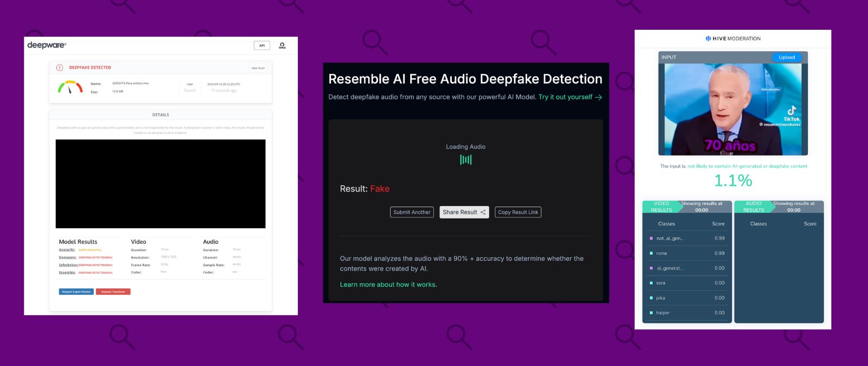Click the pika class label

[661, 298]
